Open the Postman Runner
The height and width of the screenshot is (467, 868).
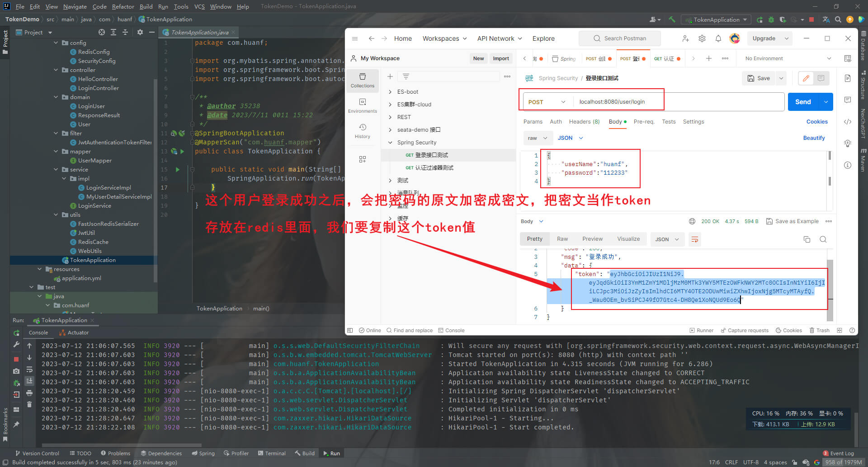point(701,330)
